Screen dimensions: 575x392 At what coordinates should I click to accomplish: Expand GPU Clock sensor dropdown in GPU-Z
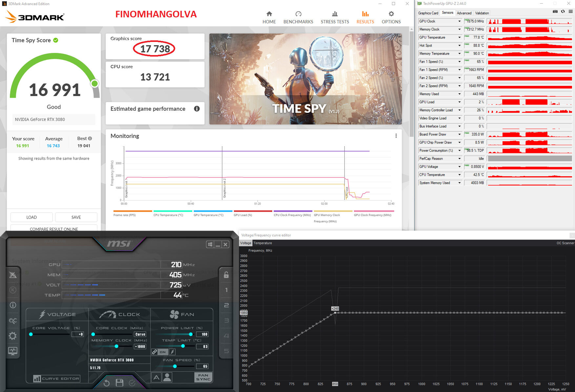tap(459, 21)
